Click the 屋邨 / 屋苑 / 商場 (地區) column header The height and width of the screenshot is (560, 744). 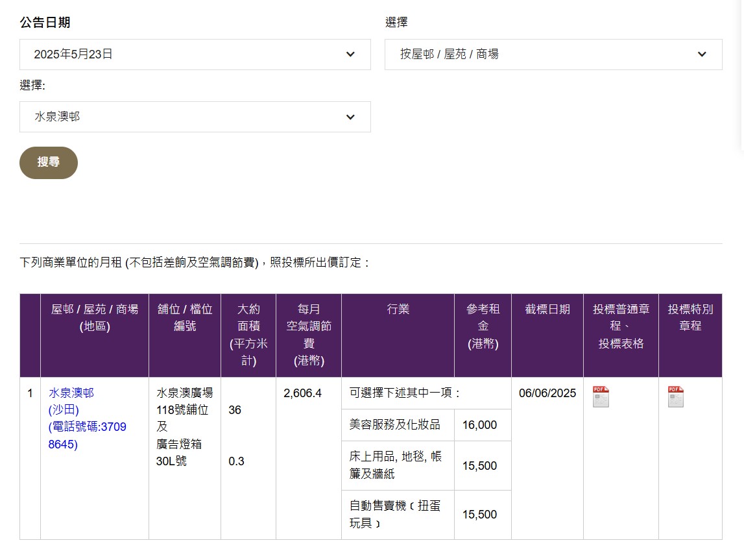click(x=95, y=335)
